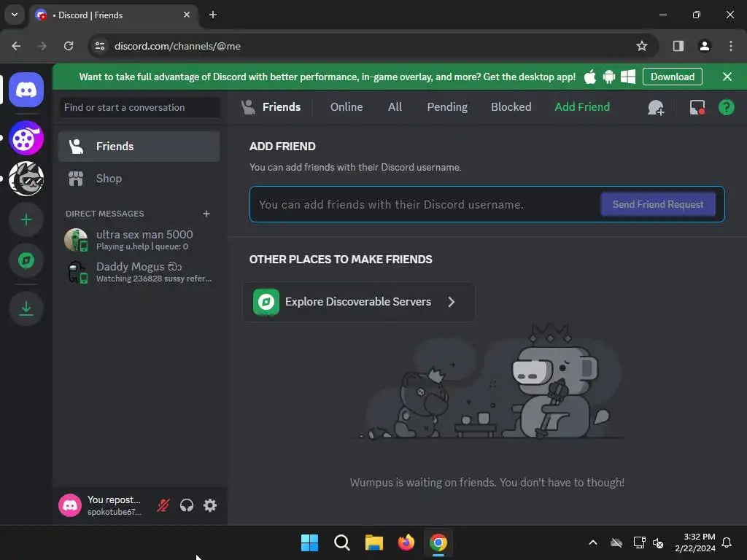Open the green Help question mark icon
Image resolution: width=747 pixels, height=560 pixels.
[726, 107]
